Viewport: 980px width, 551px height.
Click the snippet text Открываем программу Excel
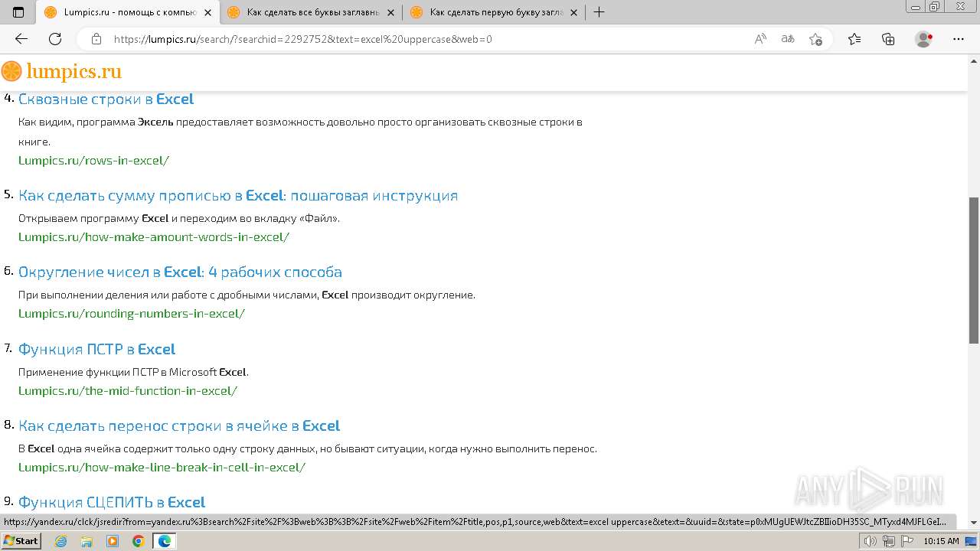(179, 218)
